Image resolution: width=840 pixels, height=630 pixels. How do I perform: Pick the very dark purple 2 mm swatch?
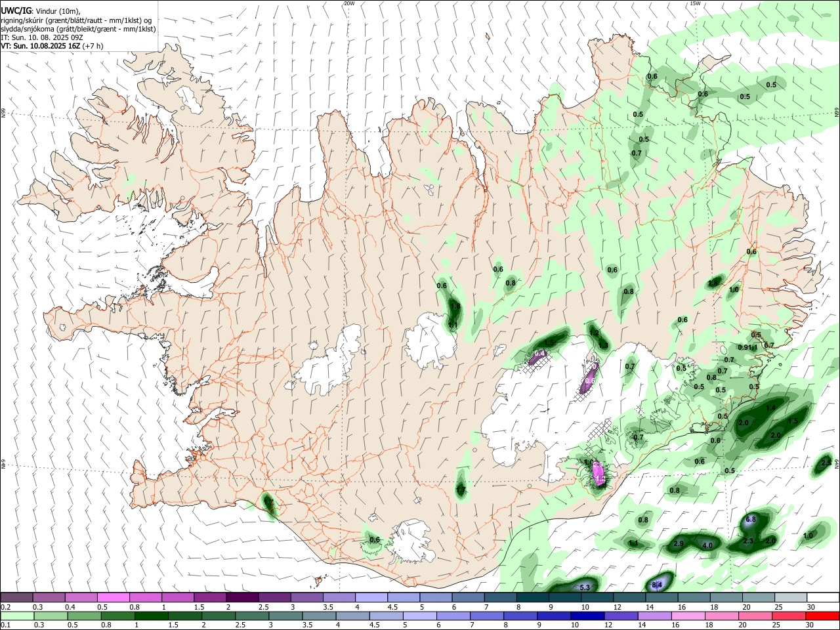tap(241, 597)
